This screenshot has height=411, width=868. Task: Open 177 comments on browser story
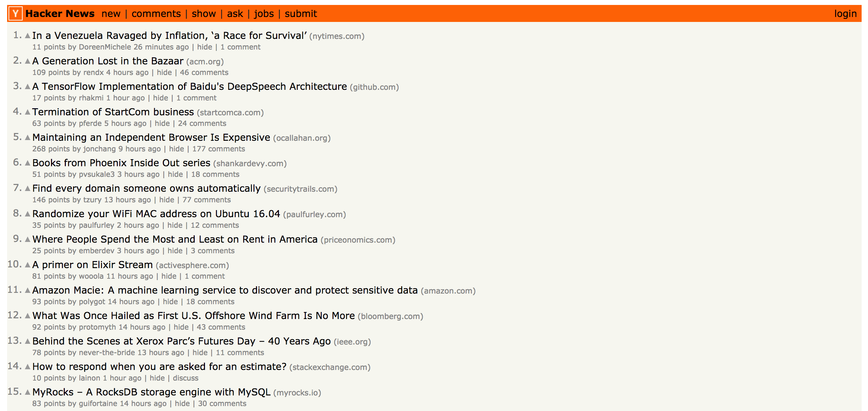pyautogui.click(x=218, y=149)
